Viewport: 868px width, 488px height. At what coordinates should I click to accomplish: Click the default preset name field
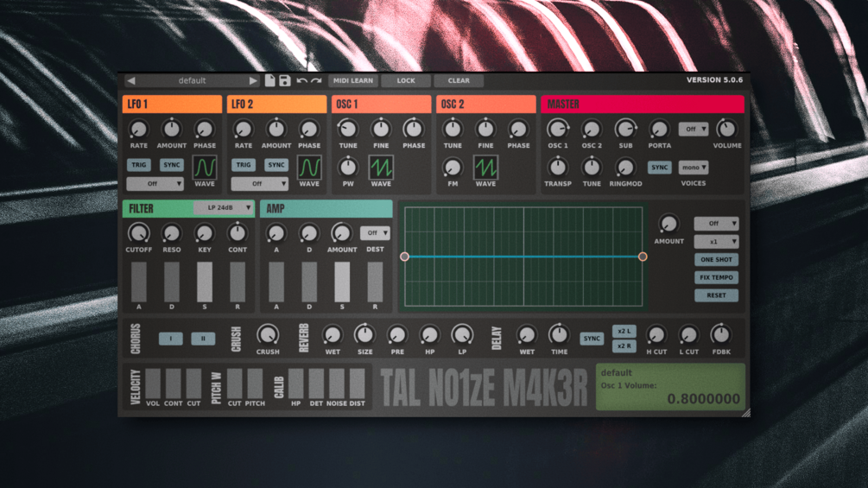[192, 81]
